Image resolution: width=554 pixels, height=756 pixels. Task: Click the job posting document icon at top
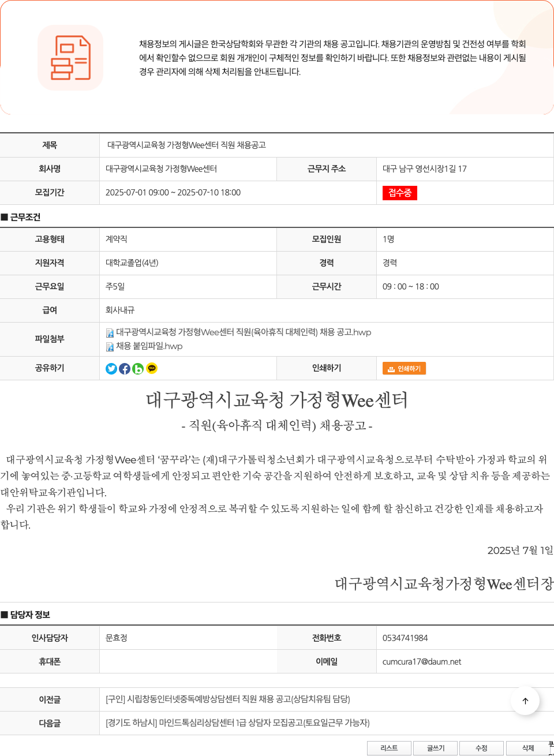tap(70, 58)
